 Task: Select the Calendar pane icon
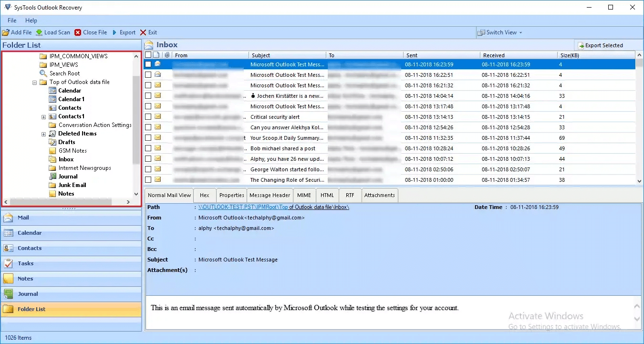(8, 233)
